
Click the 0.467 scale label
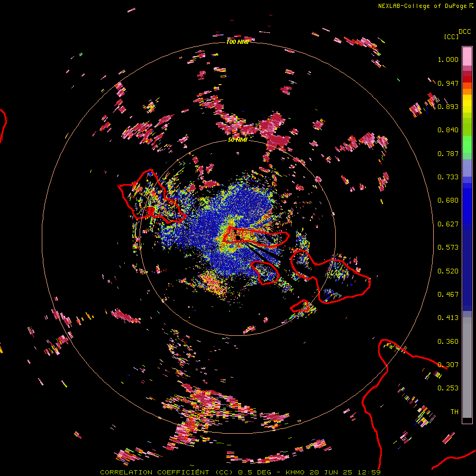point(448,295)
